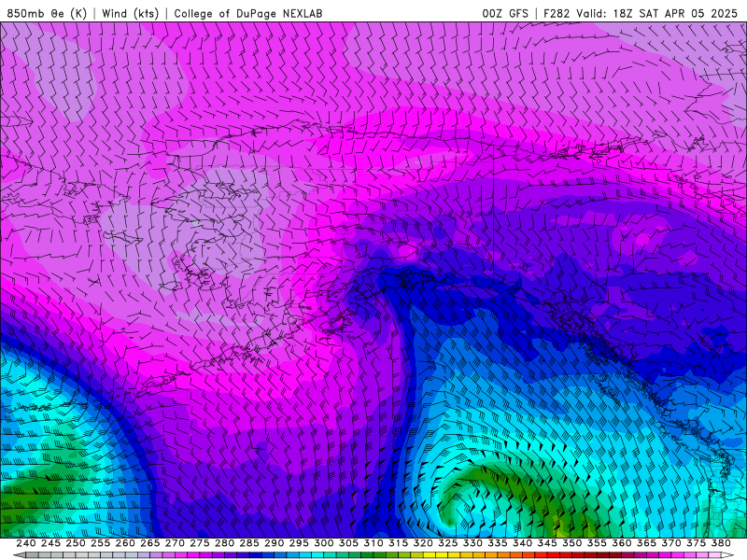This screenshot has width=747, height=560.
Task: Select the 310 value on color scale
Action: [373, 543]
